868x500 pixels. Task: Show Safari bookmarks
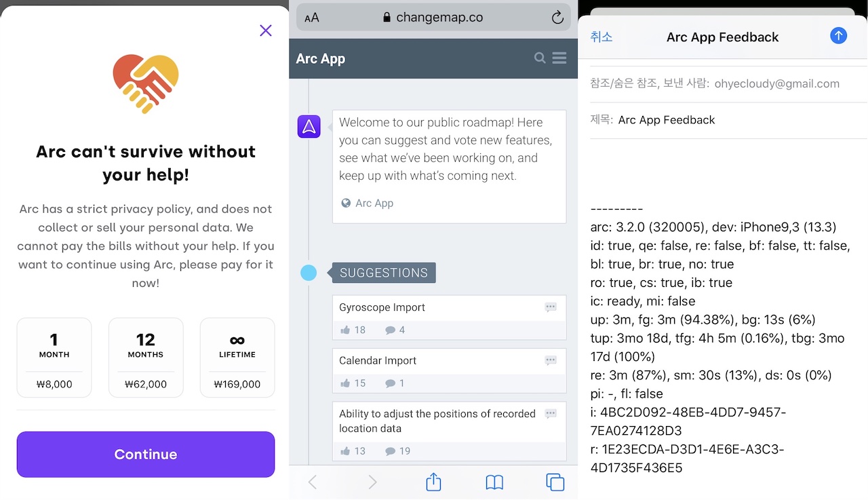[494, 482]
